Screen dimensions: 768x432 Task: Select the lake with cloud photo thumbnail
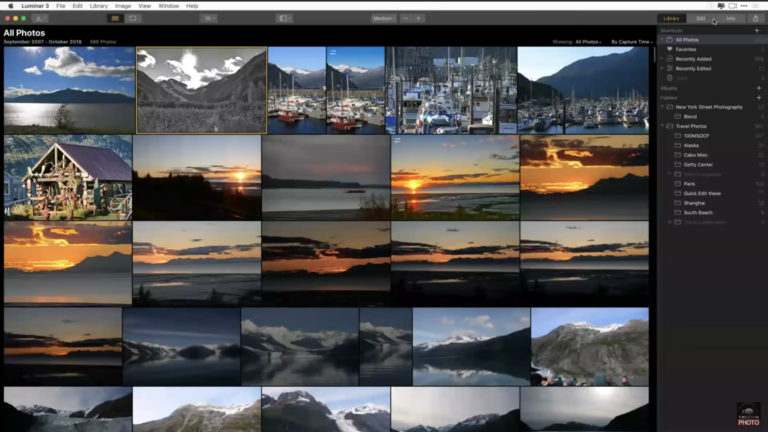[69, 90]
